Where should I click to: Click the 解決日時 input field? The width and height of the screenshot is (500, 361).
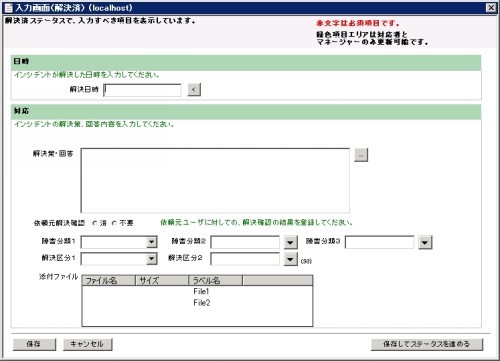tap(142, 90)
